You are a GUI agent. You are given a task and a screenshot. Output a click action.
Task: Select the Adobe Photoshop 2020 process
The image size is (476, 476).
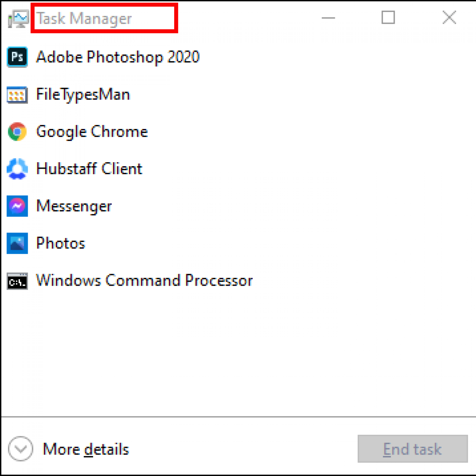click(117, 57)
